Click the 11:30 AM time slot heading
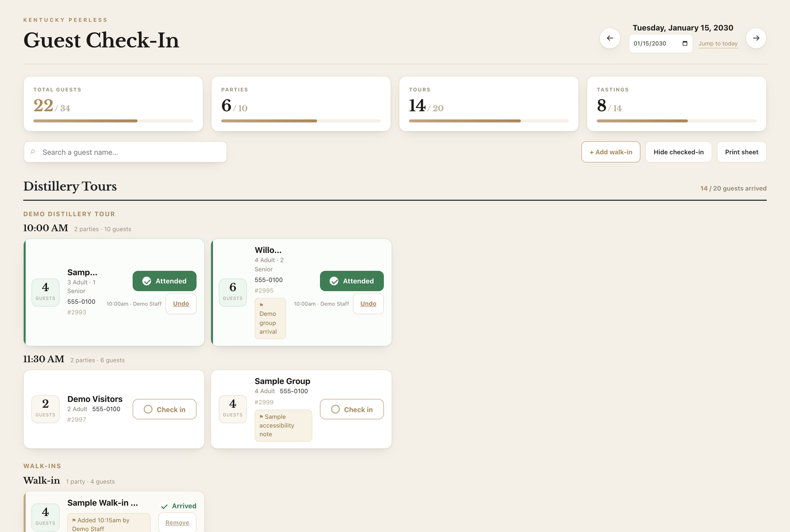The height and width of the screenshot is (532, 790). (x=44, y=359)
